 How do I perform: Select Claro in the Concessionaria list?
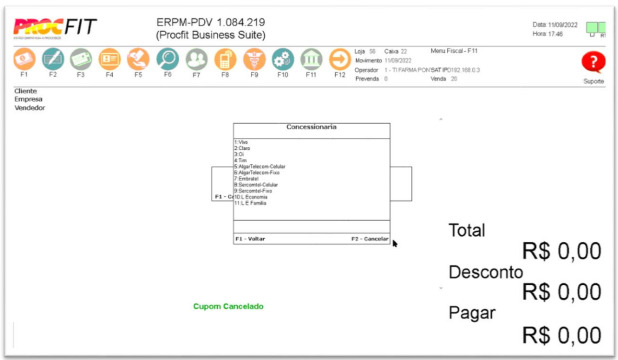click(x=242, y=148)
